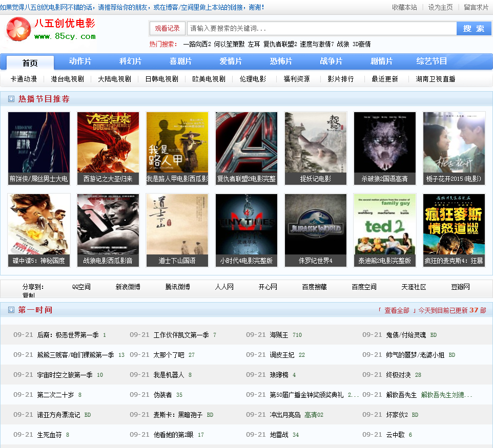The image size is (493, 448).
Task: Go to 最近更新 page
Action: click(x=385, y=79)
